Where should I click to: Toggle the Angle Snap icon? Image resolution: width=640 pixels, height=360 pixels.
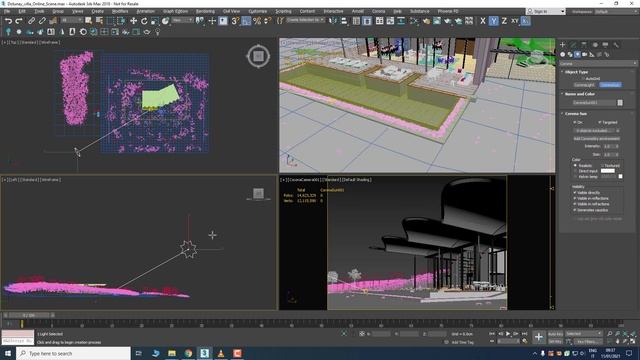pyautogui.click(x=246, y=21)
